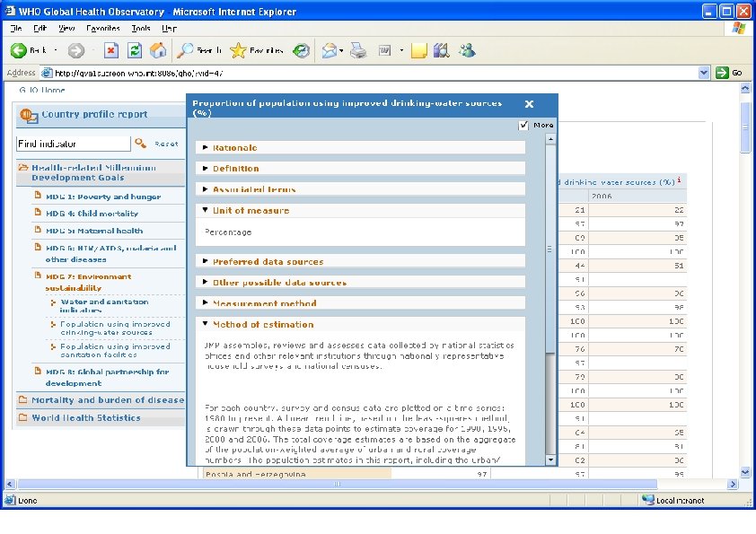Click the popup scrollbar up arrow
Image resolution: width=756 pixels, height=534 pixels.
point(550,139)
